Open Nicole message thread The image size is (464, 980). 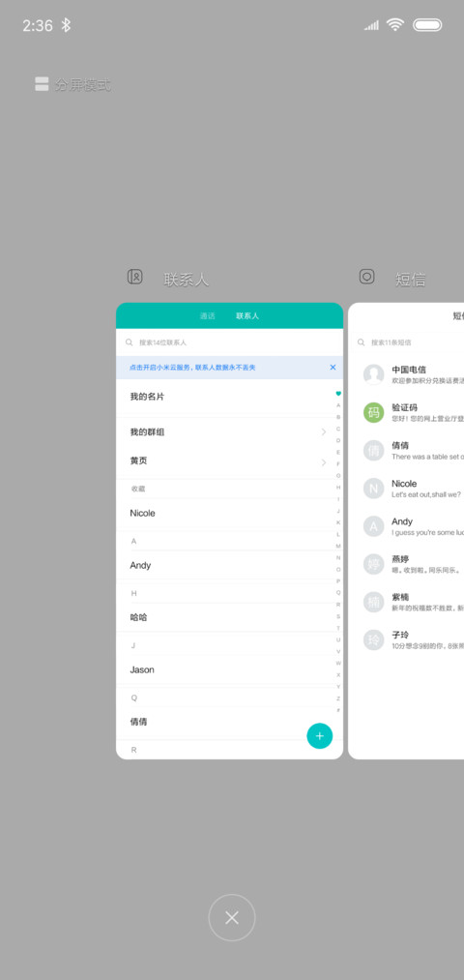point(406,489)
